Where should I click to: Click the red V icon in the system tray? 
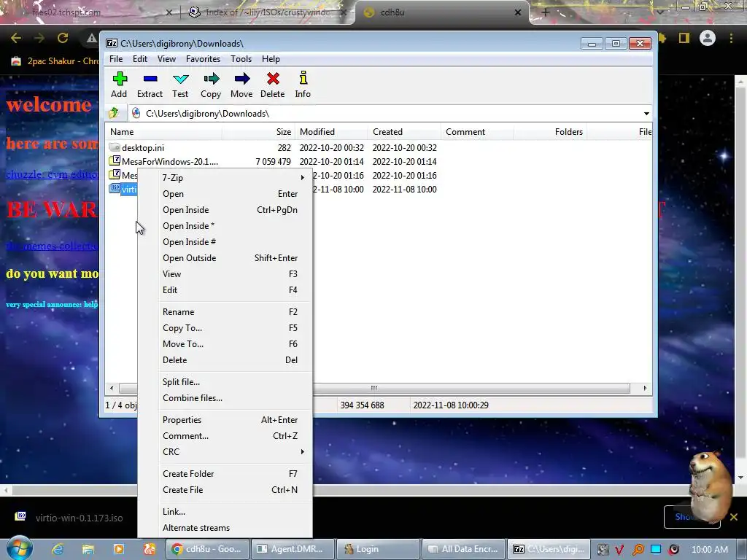[x=619, y=550]
